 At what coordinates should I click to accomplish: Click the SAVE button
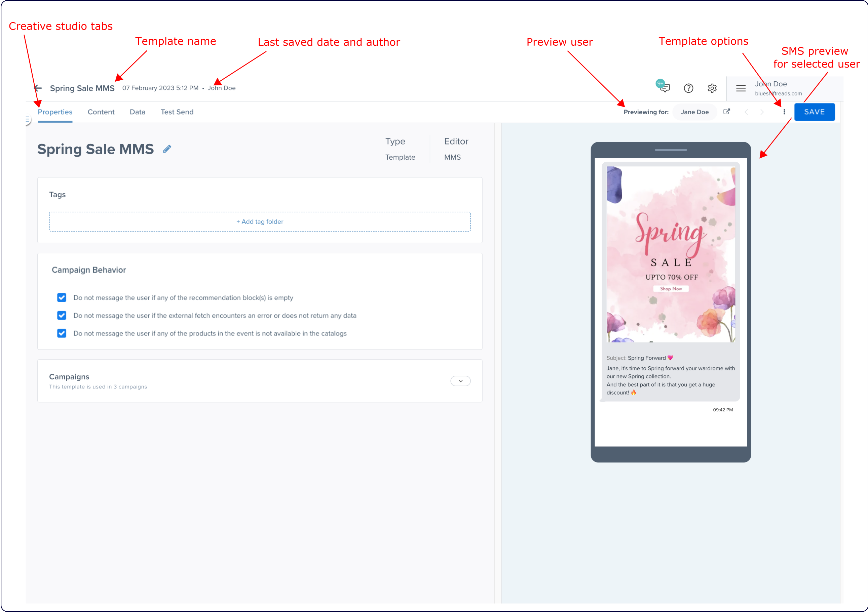814,112
